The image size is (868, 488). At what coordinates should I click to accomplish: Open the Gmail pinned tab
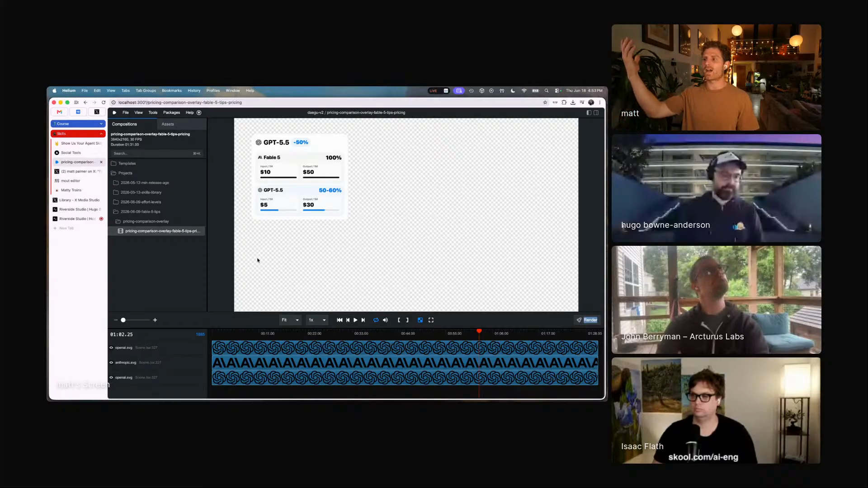(x=59, y=112)
